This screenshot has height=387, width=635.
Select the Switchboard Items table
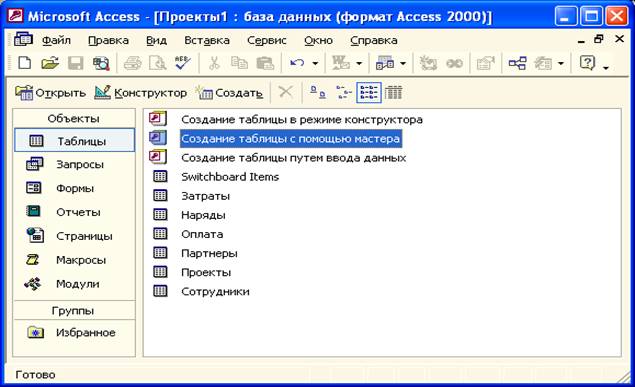point(230,176)
